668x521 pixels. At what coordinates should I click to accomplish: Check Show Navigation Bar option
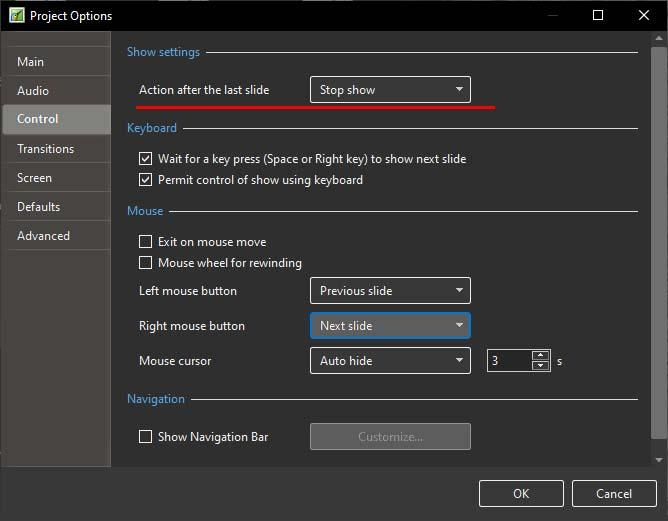[x=145, y=437]
